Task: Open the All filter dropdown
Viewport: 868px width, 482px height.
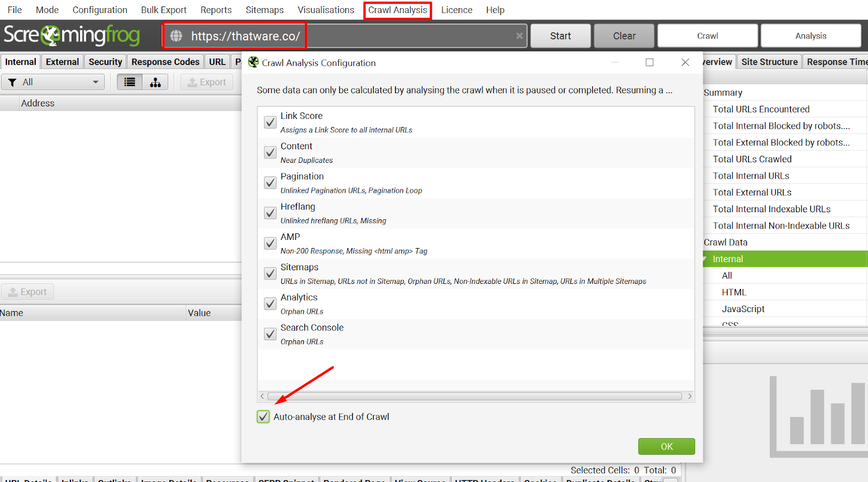Action: 53,82
